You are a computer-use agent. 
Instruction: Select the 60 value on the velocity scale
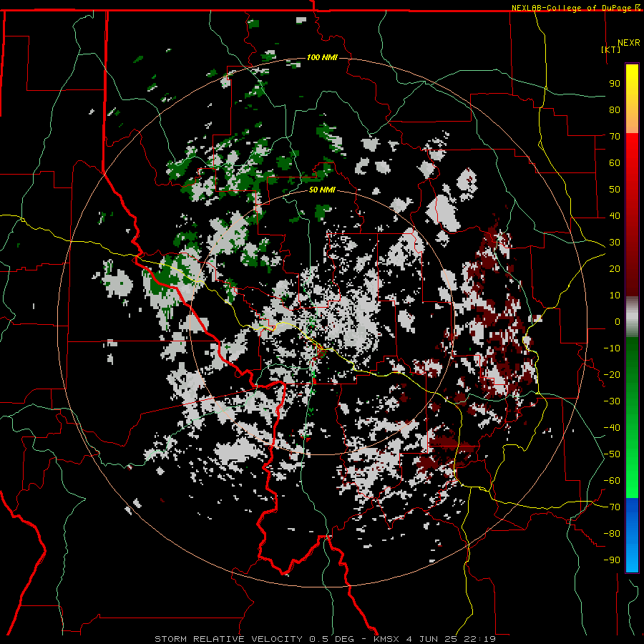coord(615,162)
